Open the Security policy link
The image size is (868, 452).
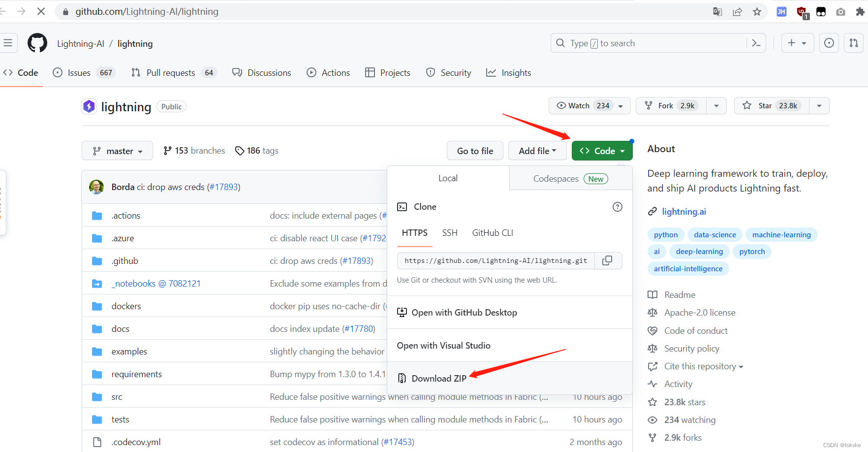click(691, 349)
